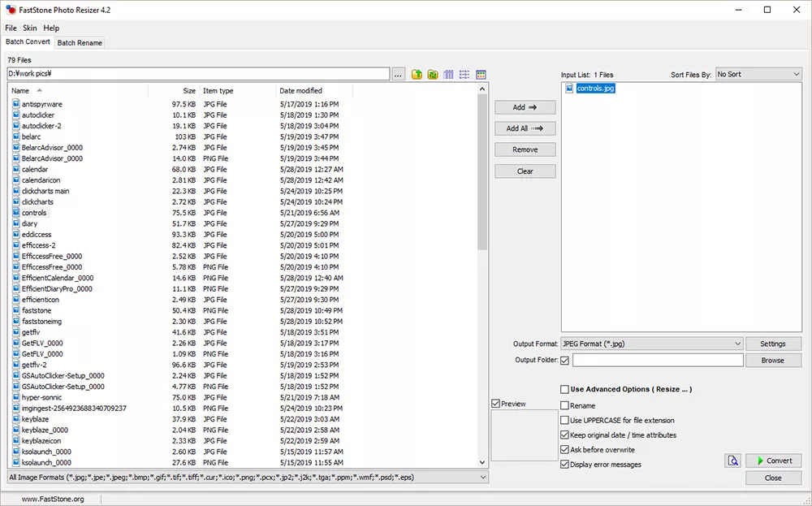The height and width of the screenshot is (506, 812).
Task: Refresh the folder with the green-arrows folder icon
Action: (x=433, y=75)
